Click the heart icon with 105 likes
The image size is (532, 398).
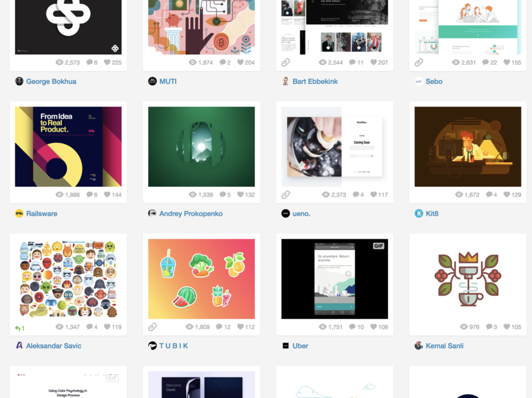pyautogui.click(x=507, y=327)
